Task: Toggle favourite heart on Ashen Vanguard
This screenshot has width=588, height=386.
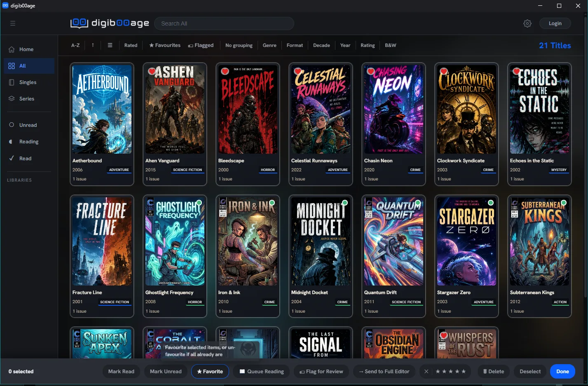Action: point(152,71)
